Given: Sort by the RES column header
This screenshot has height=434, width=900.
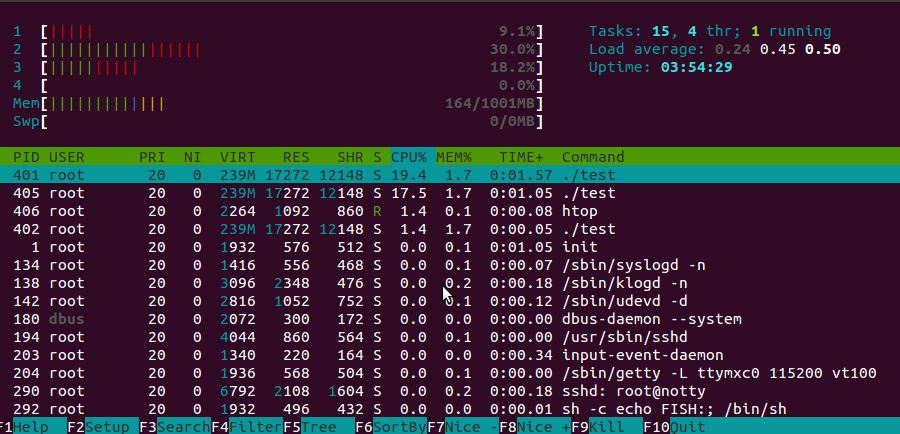Looking at the screenshot, I should point(296,157).
